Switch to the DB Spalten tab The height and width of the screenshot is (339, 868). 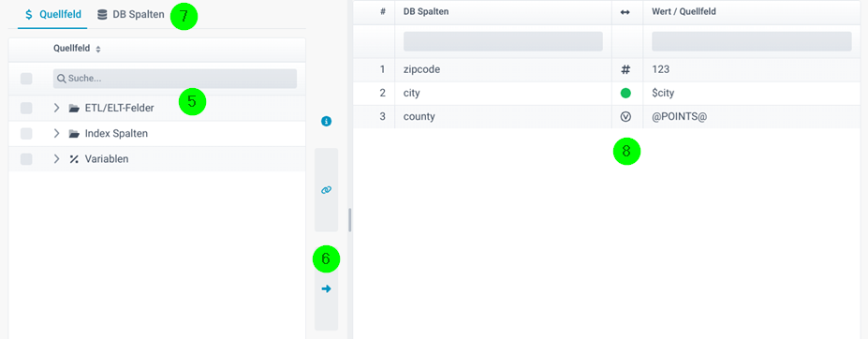131,15
